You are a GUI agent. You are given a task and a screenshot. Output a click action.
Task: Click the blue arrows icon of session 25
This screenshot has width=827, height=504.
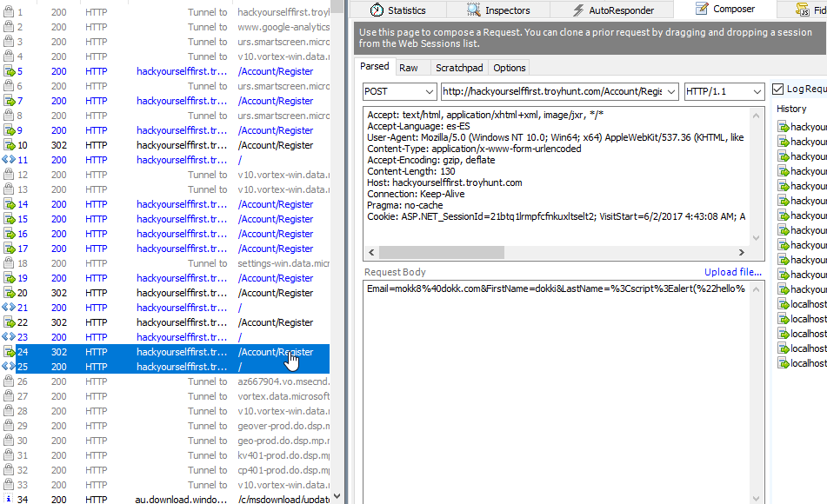coord(9,366)
